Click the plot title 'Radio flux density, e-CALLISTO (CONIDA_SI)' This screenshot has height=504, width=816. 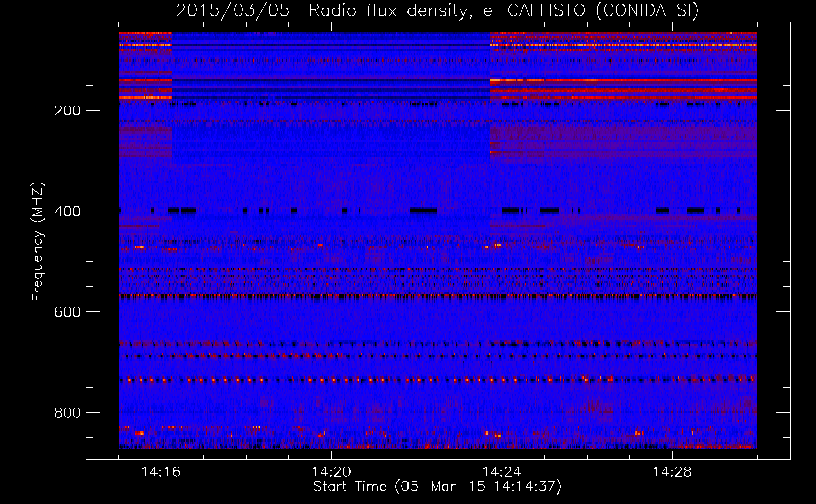504,10
